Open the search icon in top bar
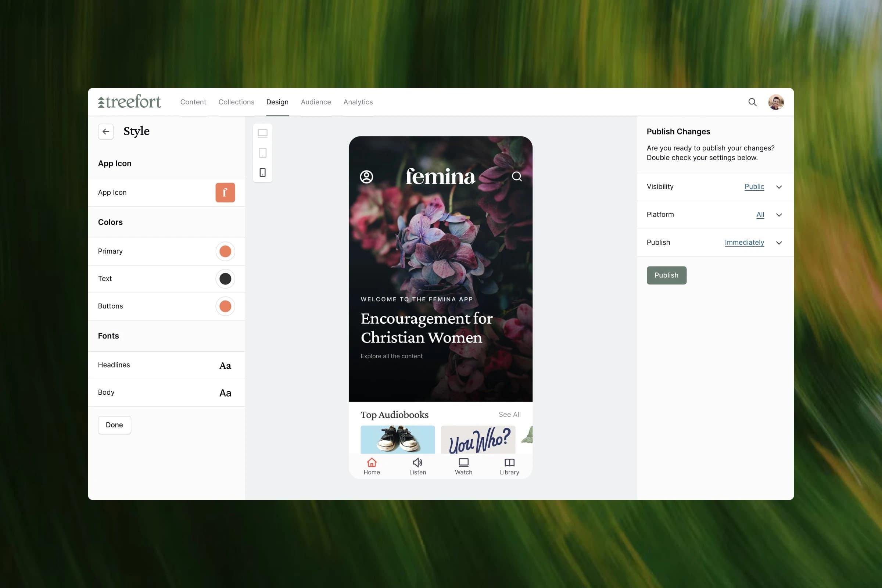This screenshot has height=588, width=882. point(752,102)
